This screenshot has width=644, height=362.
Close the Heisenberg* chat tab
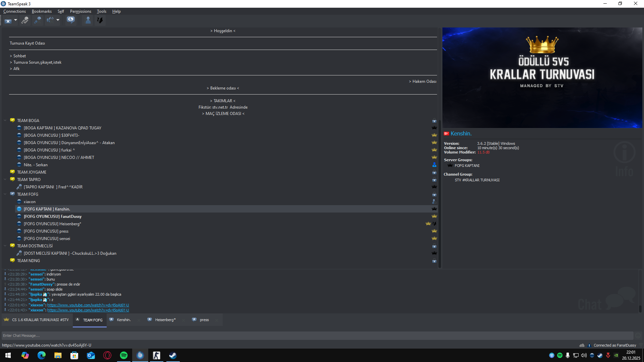(183, 320)
